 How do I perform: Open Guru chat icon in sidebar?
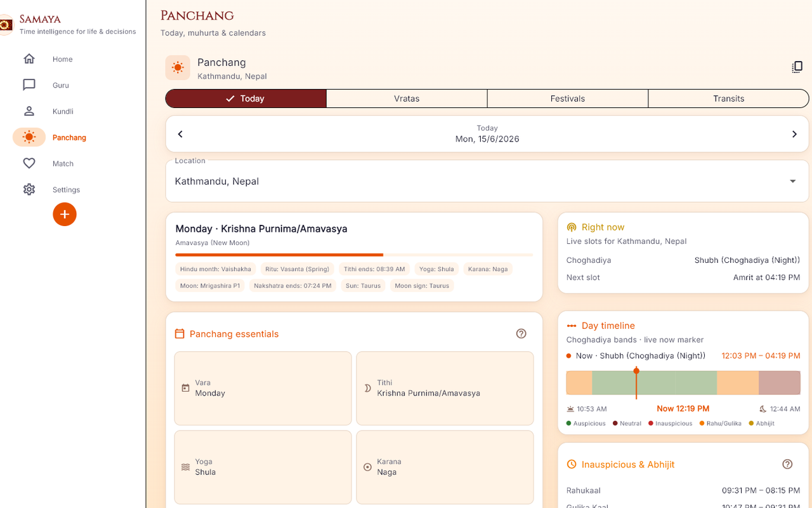click(x=29, y=85)
